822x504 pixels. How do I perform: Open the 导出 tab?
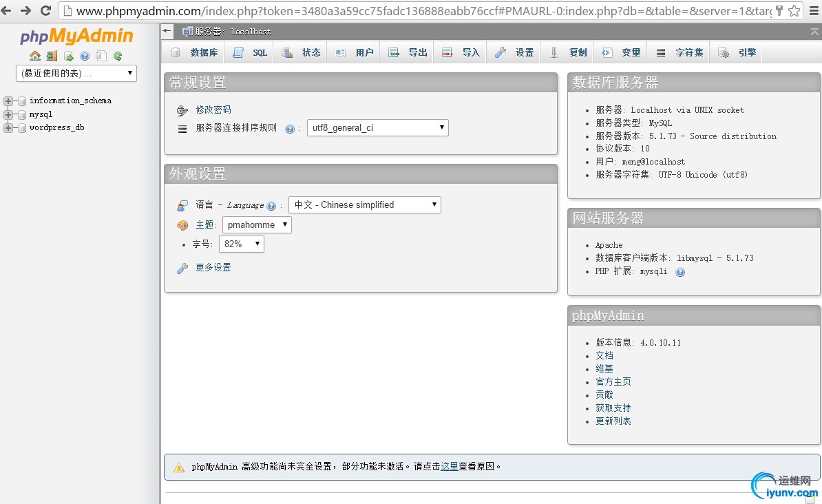coord(408,52)
